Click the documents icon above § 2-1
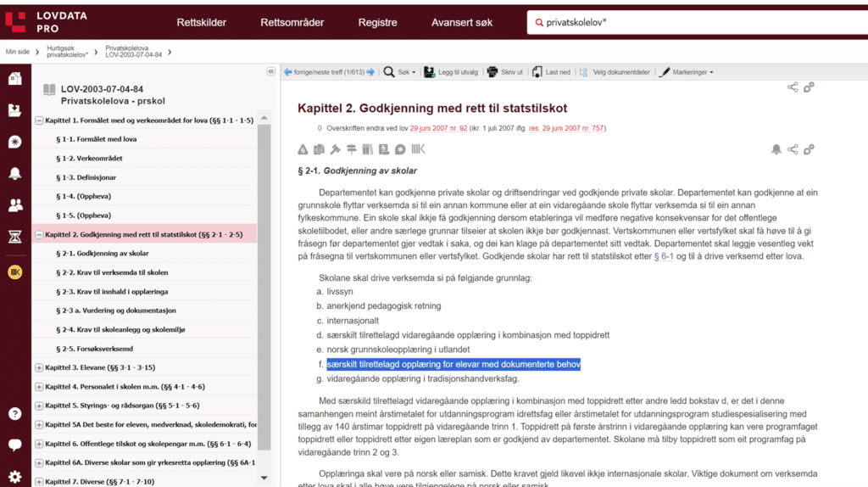The image size is (868, 487). click(319, 149)
